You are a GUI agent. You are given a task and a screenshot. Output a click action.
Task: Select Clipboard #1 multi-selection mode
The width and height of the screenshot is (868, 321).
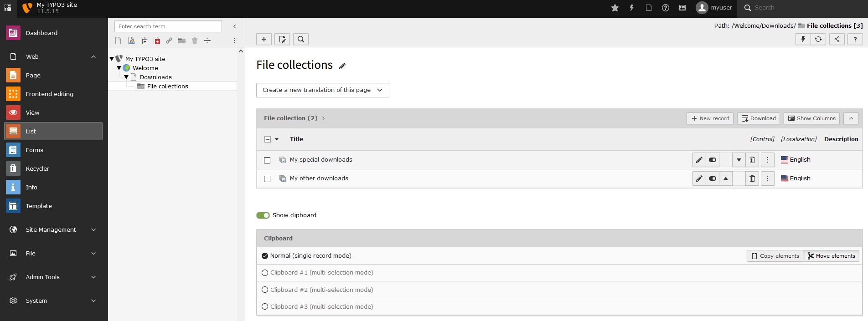265,273
